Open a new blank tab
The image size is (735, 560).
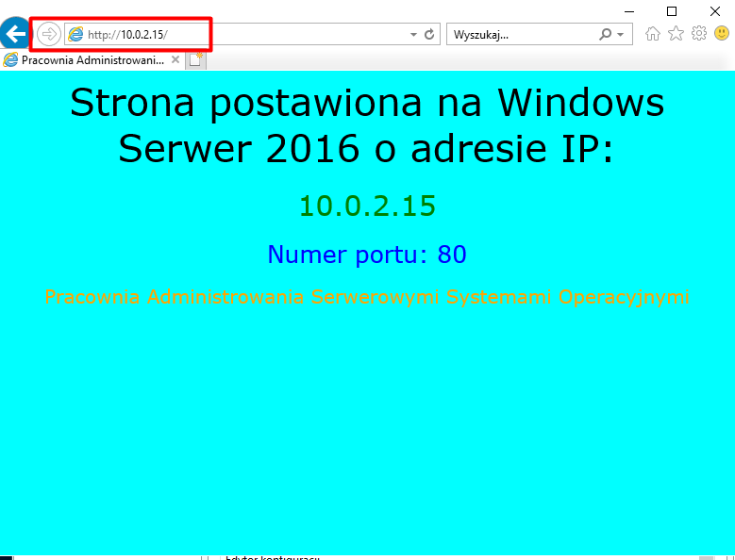click(195, 59)
